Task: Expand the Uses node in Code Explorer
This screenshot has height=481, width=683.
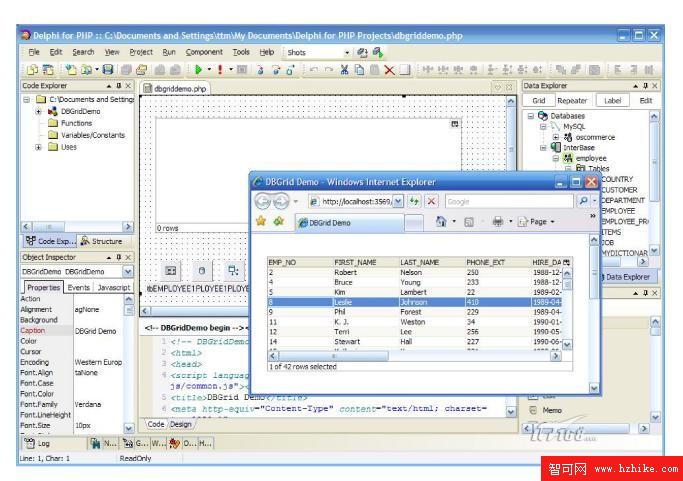Action: click(38, 147)
